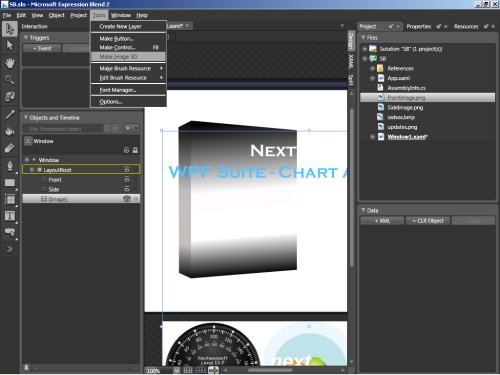Click the + Event trigger button
This screenshot has height=375, width=500.
(42, 48)
